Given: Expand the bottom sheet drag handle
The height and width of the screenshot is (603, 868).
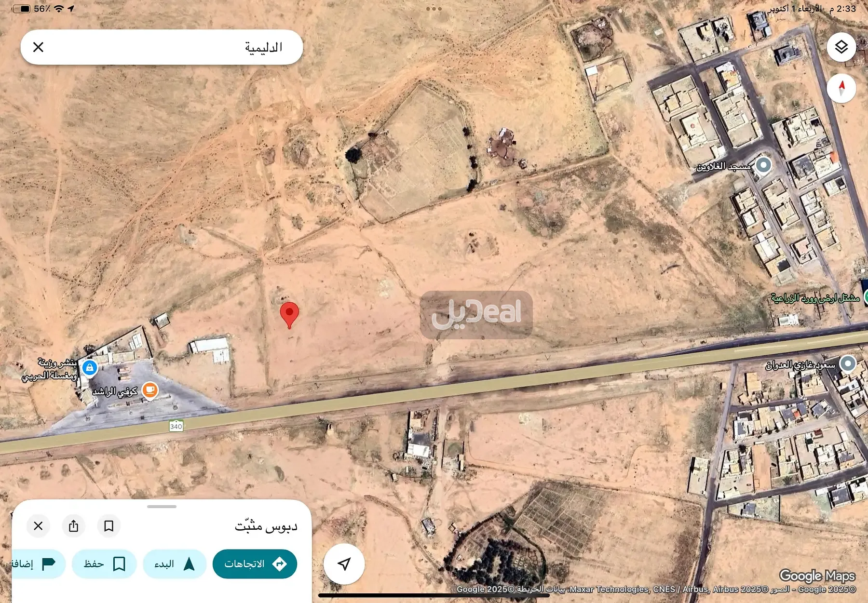Looking at the screenshot, I should [162, 507].
